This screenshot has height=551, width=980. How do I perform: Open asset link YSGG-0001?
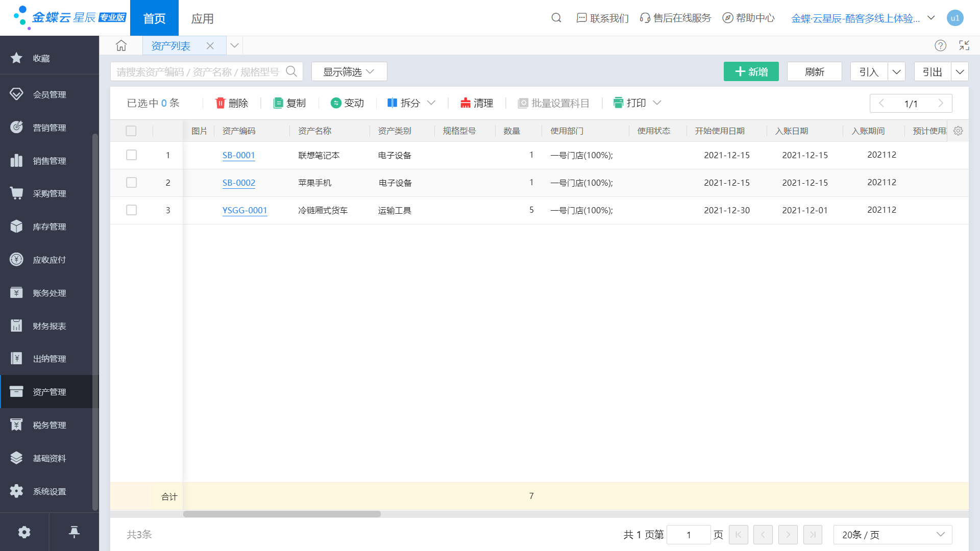coord(244,210)
